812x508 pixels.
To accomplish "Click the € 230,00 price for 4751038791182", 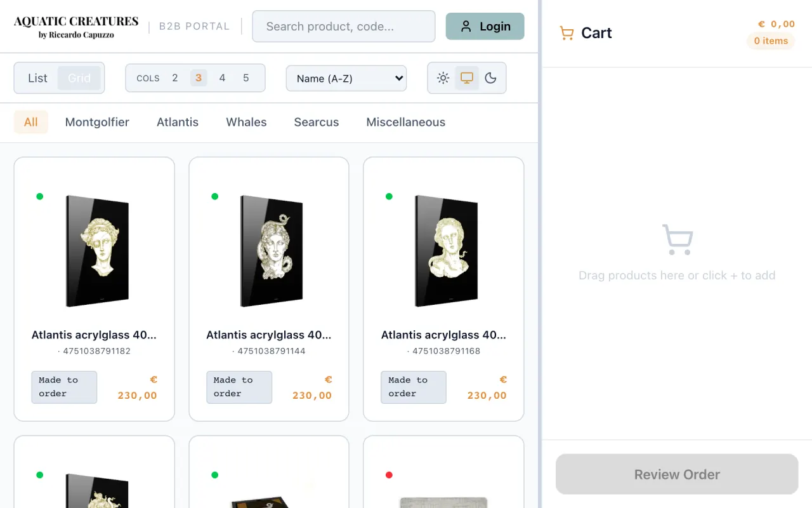I will 137,387.
